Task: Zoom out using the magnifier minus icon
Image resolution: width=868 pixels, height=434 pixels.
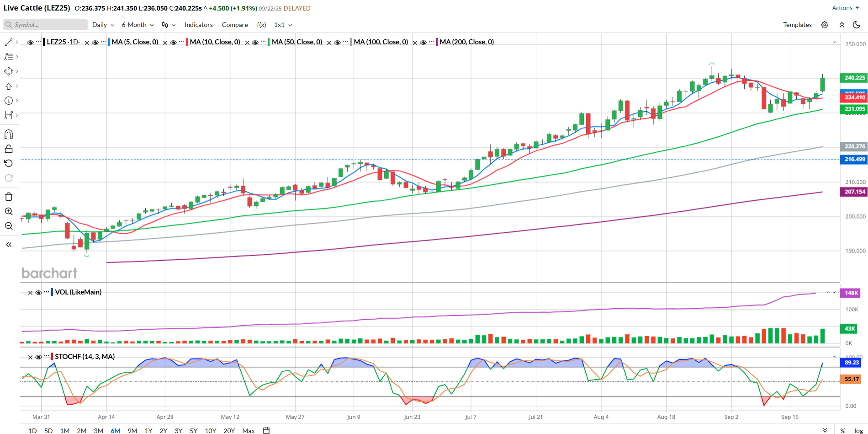Action: tap(9, 226)
